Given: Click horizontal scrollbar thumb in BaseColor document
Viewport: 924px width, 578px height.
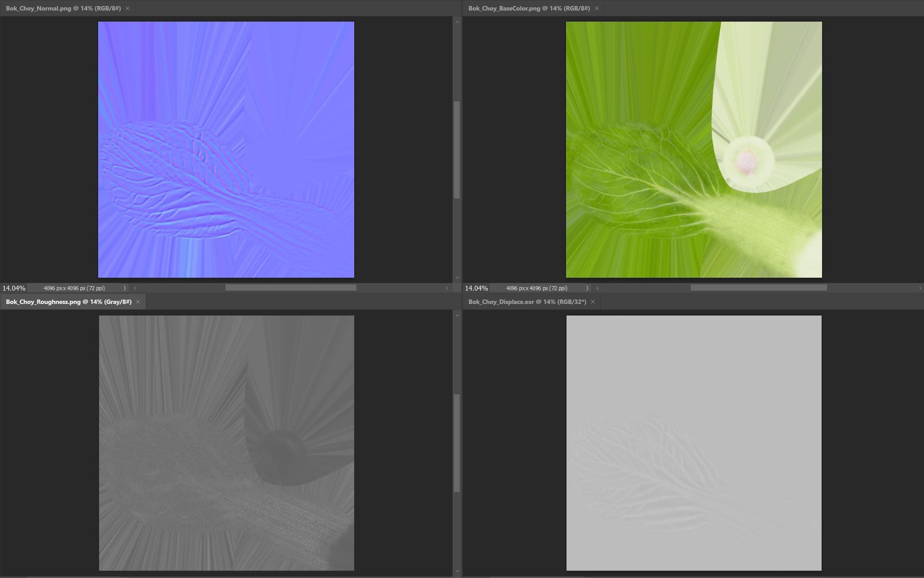Looking at the screenshot, I should (x=759, y=288).
